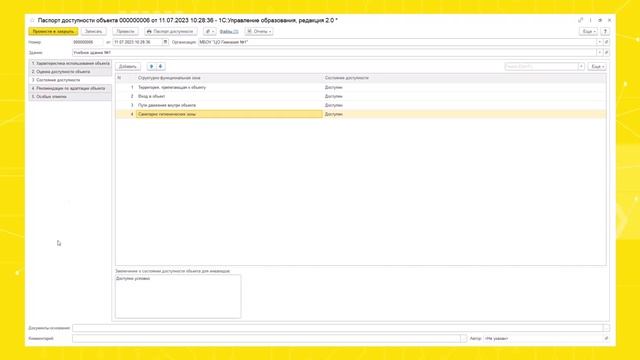Expand the Отчеты dropdown menu
Screen dimensions: 640x360
point(259,31)
